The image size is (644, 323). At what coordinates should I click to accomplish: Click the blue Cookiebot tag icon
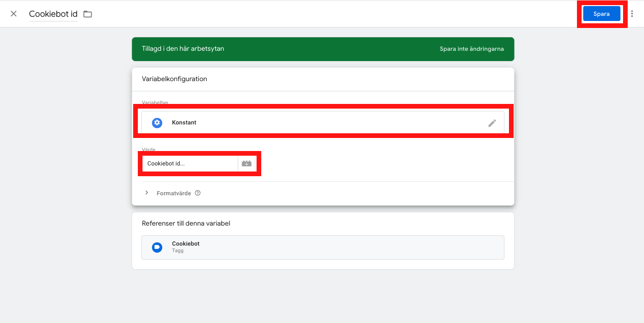[x=157, y=247]
